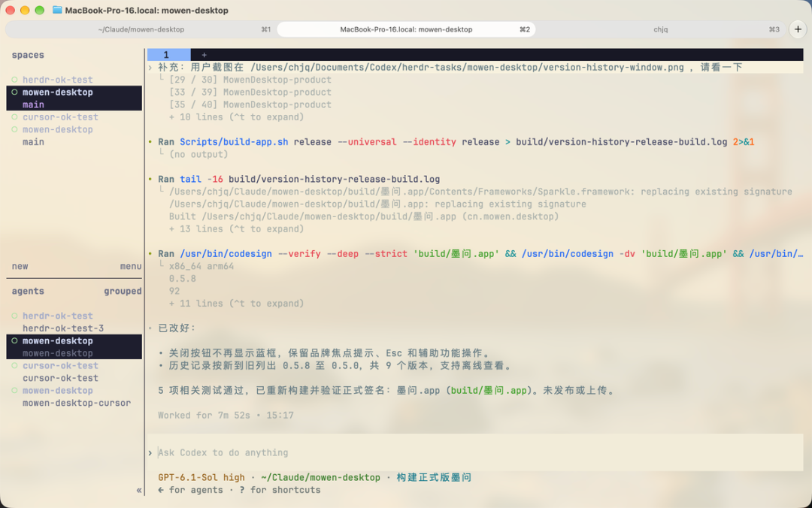
Task: Click the '(no output)' result line
Action: 198,154
